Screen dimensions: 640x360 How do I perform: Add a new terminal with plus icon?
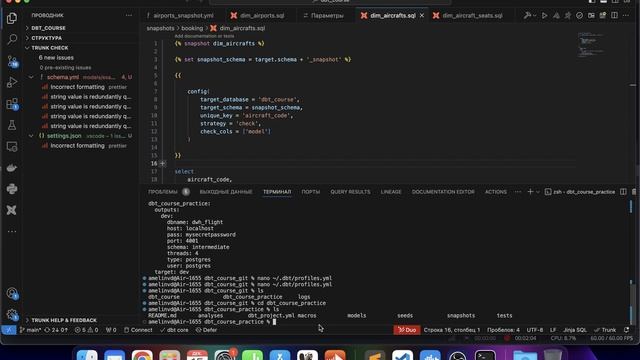coord(530,191)
